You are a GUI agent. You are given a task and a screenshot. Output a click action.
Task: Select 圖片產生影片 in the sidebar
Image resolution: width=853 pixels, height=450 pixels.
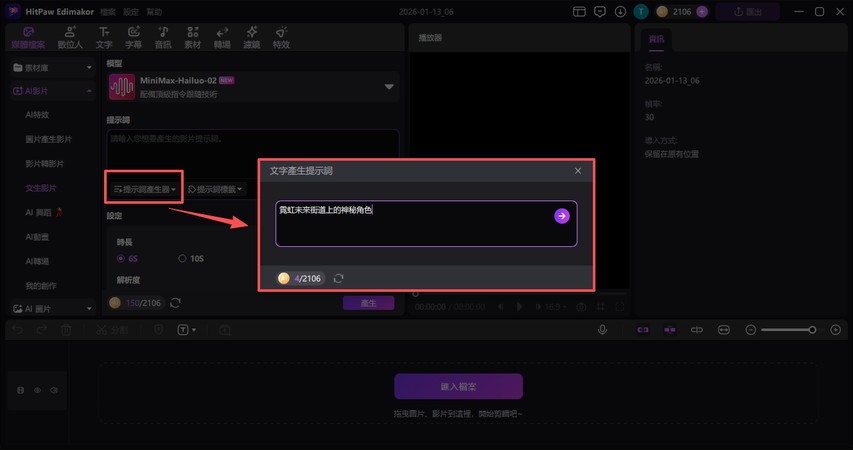48,139
